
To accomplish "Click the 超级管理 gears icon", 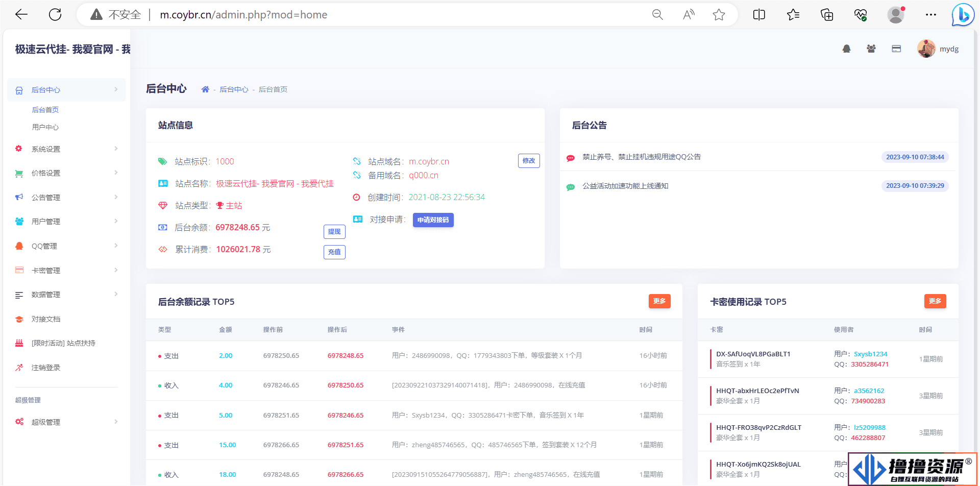I will point(19,422).
